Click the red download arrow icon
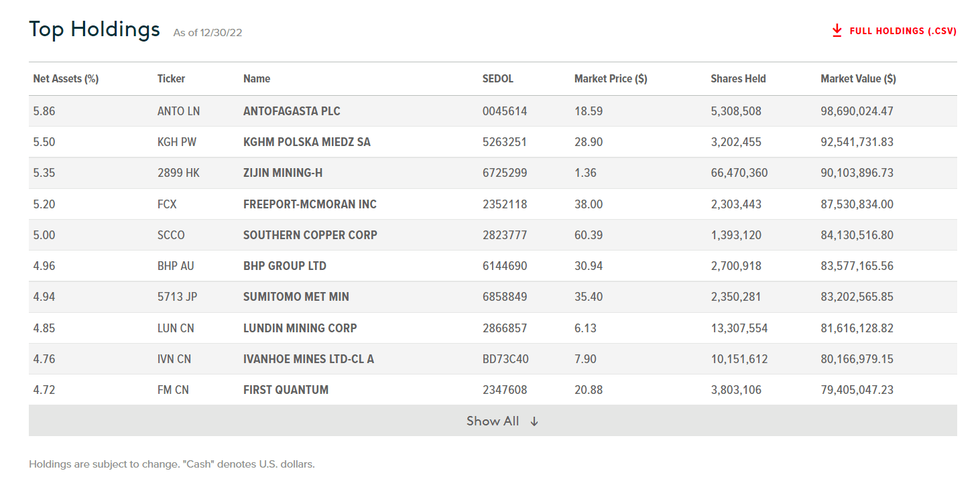This screenshot has height=481, width=980. 837,31
